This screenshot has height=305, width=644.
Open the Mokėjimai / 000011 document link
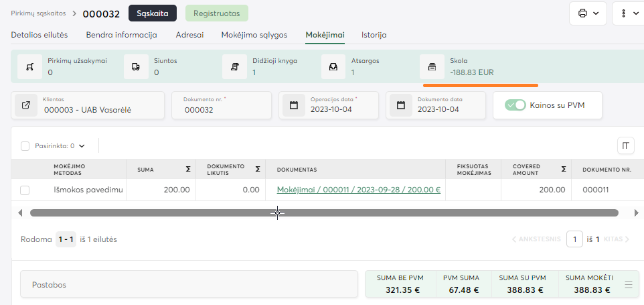click(x=358, y=190)
